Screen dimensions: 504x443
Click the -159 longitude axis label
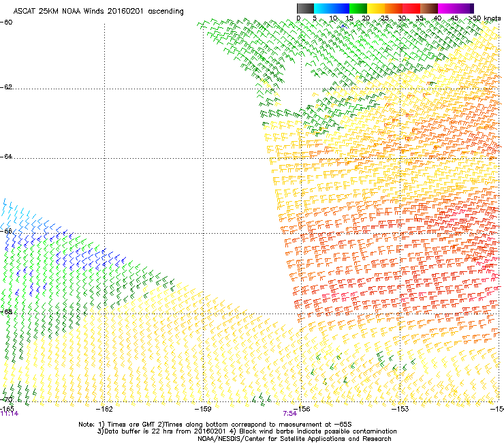click(x=203, y=409)
